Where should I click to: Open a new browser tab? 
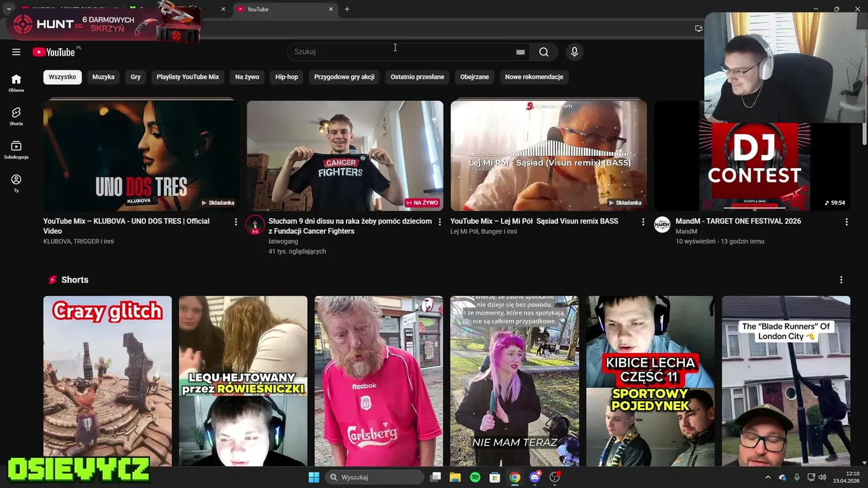click(347, 9)
